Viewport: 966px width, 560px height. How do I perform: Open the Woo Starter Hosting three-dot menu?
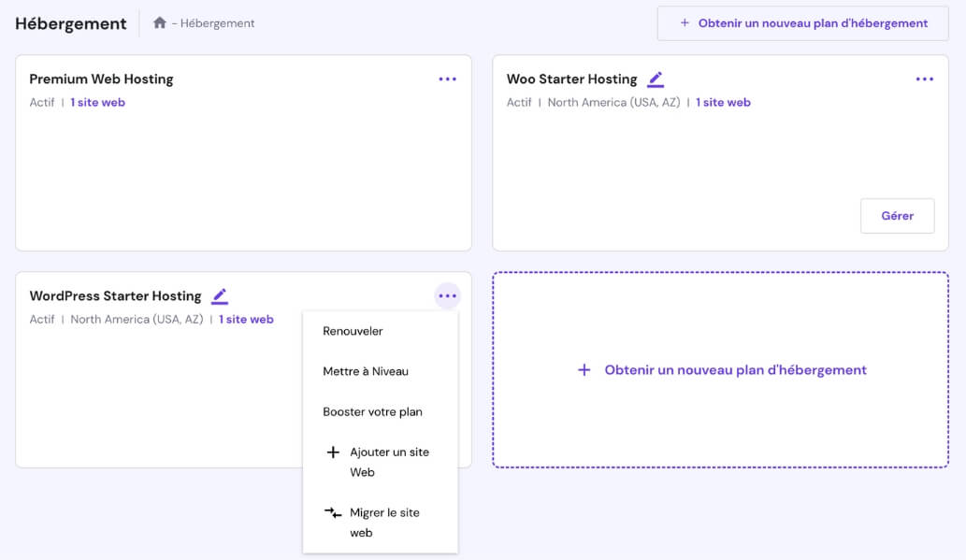pos(924,79)
